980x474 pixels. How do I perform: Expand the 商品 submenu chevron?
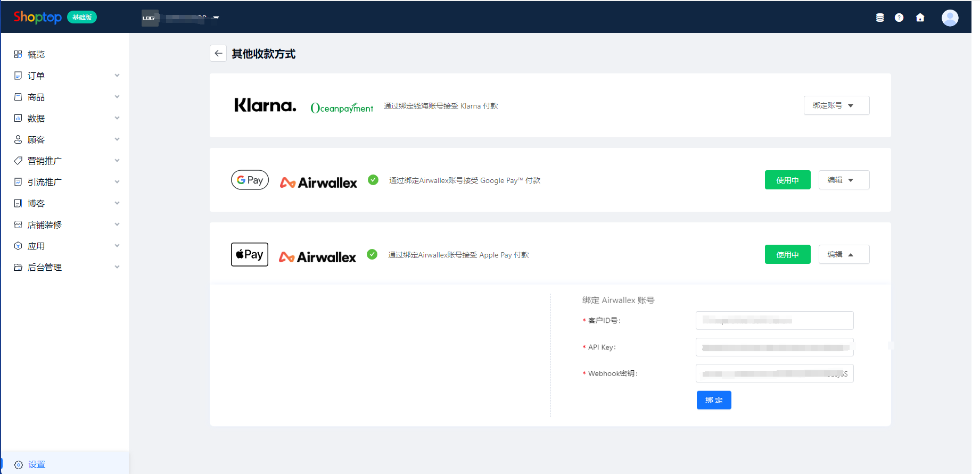click(117, 97)
